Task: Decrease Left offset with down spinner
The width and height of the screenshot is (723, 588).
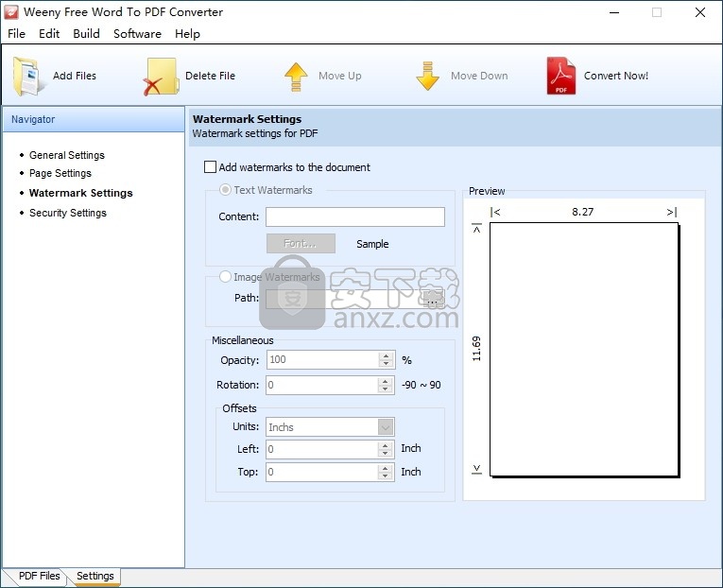Action: point(386,453)
